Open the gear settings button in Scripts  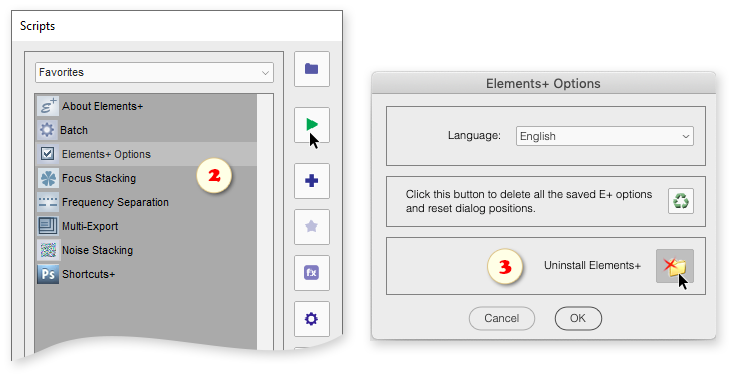tap(311, 319)
